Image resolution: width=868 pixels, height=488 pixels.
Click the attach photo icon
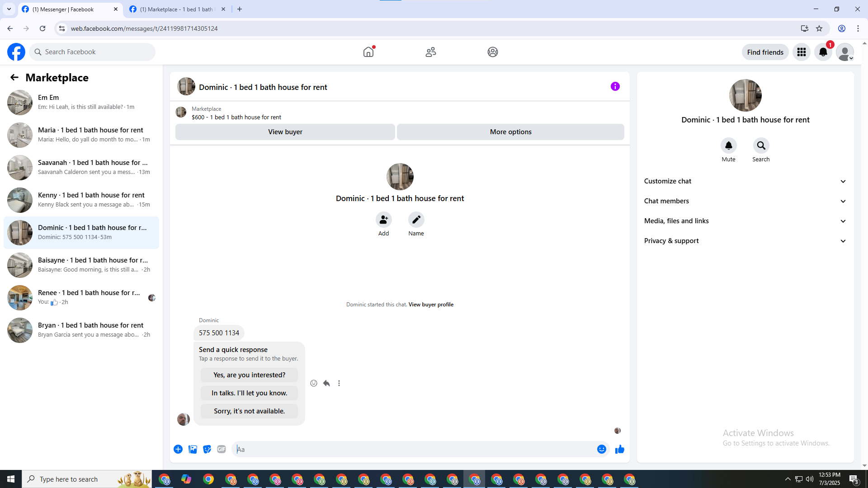(x=193, y=449)
